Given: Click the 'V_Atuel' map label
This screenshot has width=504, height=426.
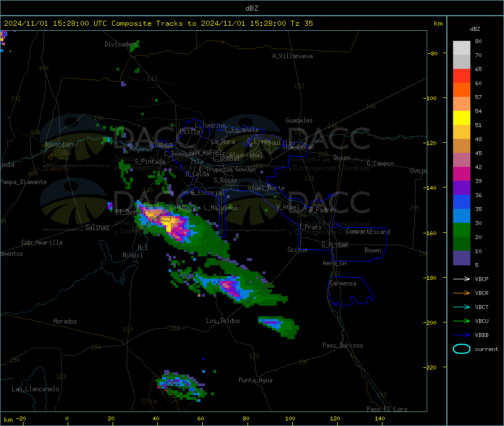Looking at the screenshot, I should (x=288, y=207).
